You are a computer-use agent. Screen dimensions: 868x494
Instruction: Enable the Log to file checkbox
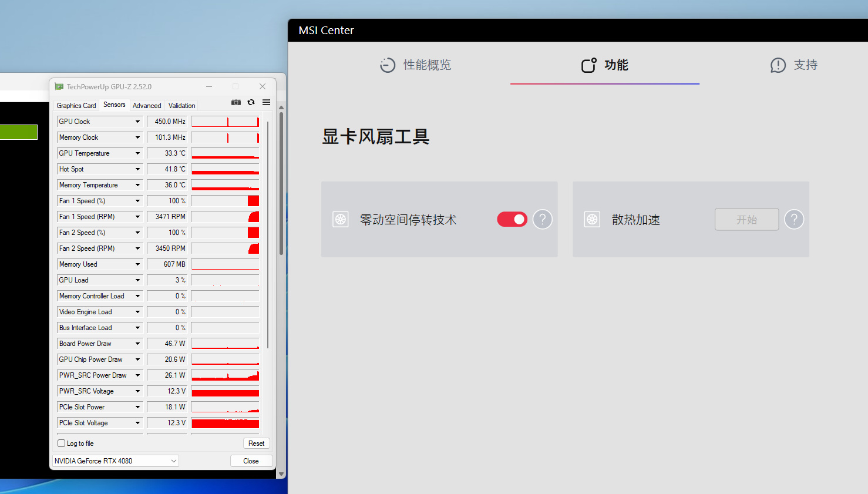point(62,443)
